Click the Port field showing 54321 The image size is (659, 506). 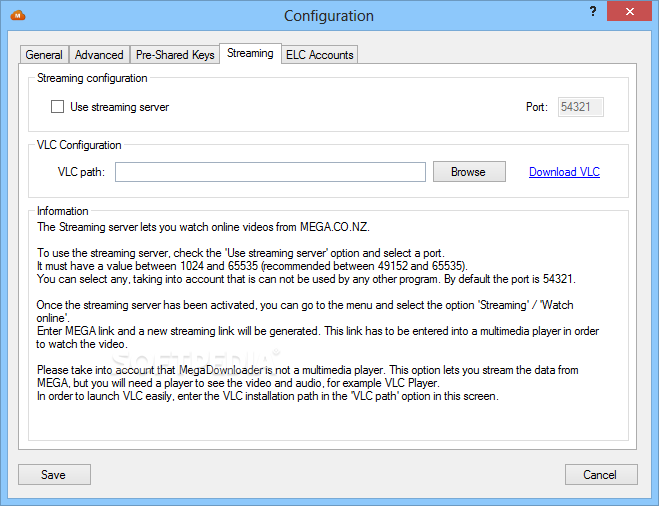[580, 107]
